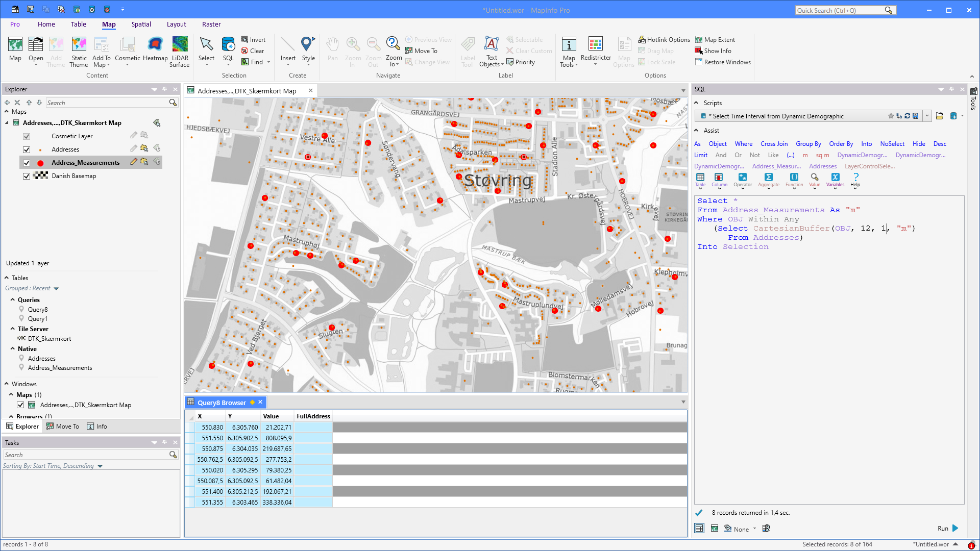The image size is (980, 551).
Task: Click the favorite star icon on the script bar
Action: pyautogui.click(x=891, y=116)
